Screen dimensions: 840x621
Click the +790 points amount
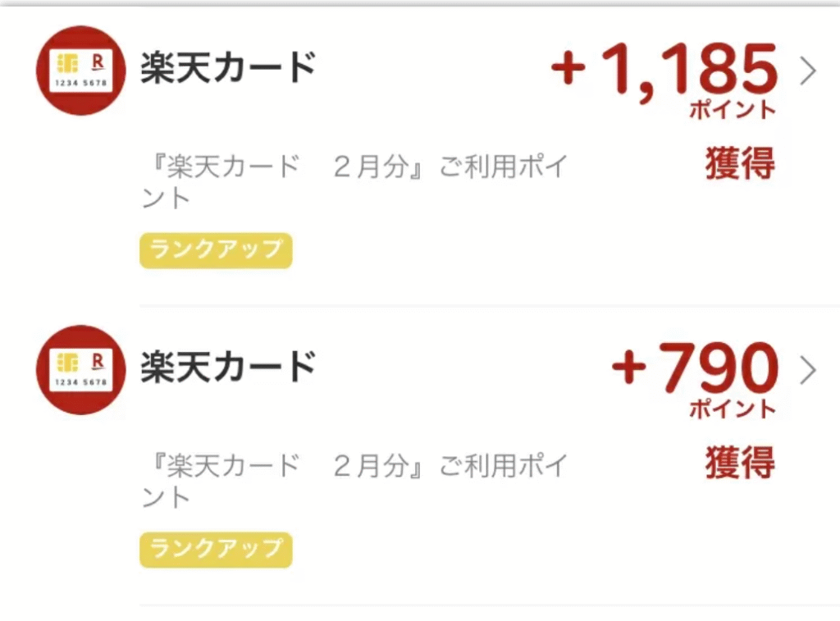[x=695, y=368]
